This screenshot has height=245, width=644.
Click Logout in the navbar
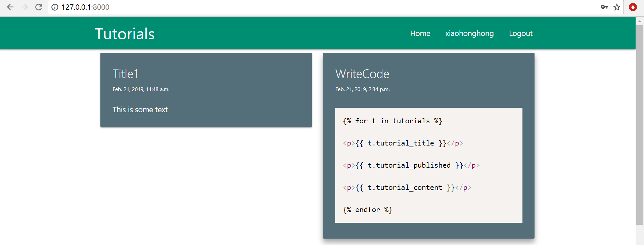[x=520, y=33]
